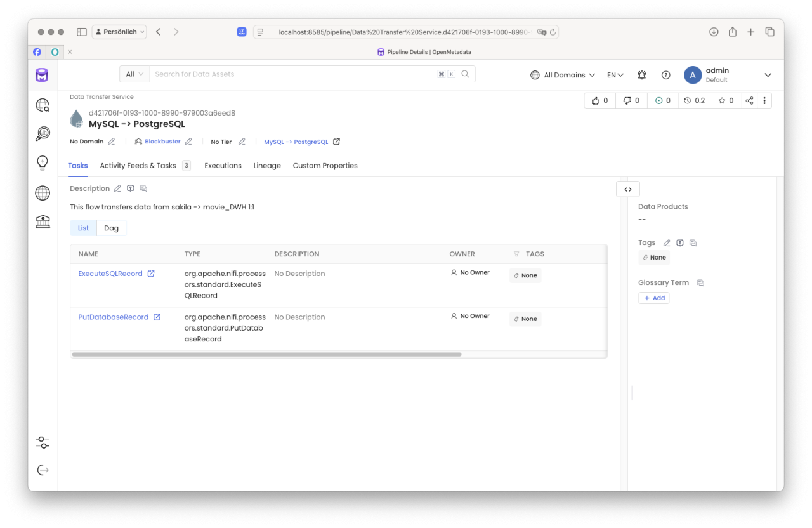Viewport: 812px width, 528px height.
Task: Click the Data Transfer Service breadcrumb
Action: (x=101, y=97)
